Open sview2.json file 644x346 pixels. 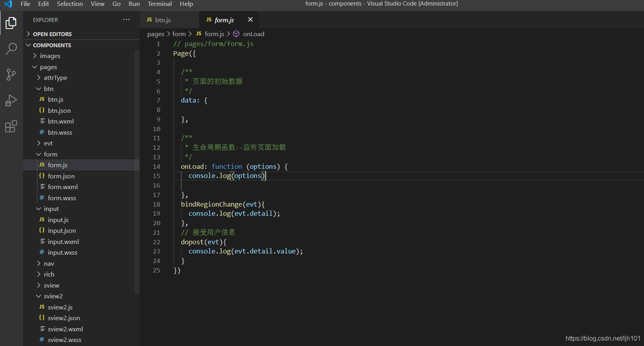click(x=81, y=318)
